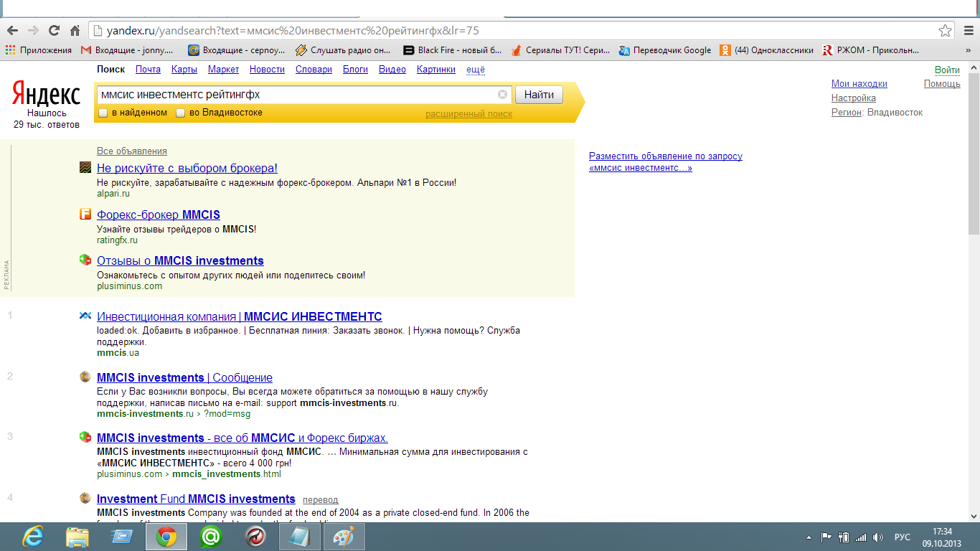Click the ratingfx ad favicon
This screenshot has width=980, height=551.
(x=85, y=214)
